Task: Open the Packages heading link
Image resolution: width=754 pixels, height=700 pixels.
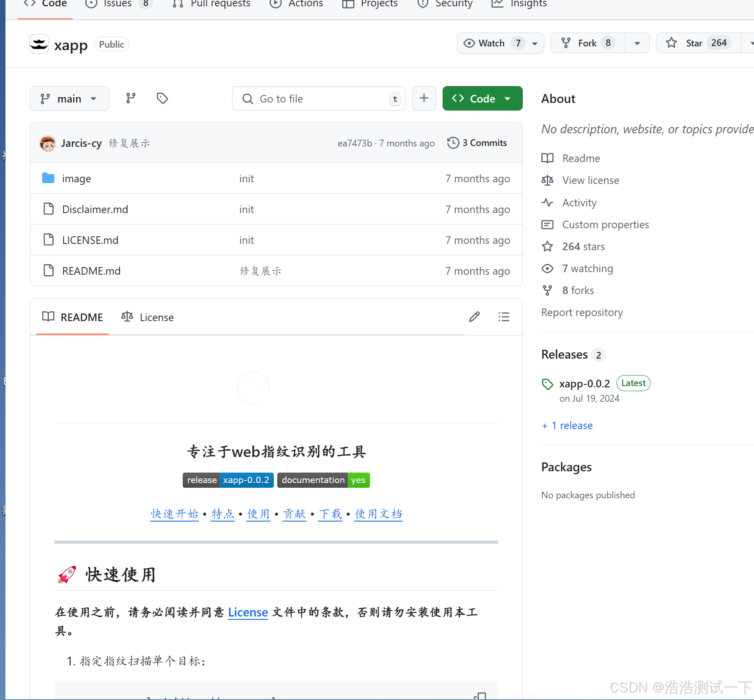Action: tap(566, 467)
